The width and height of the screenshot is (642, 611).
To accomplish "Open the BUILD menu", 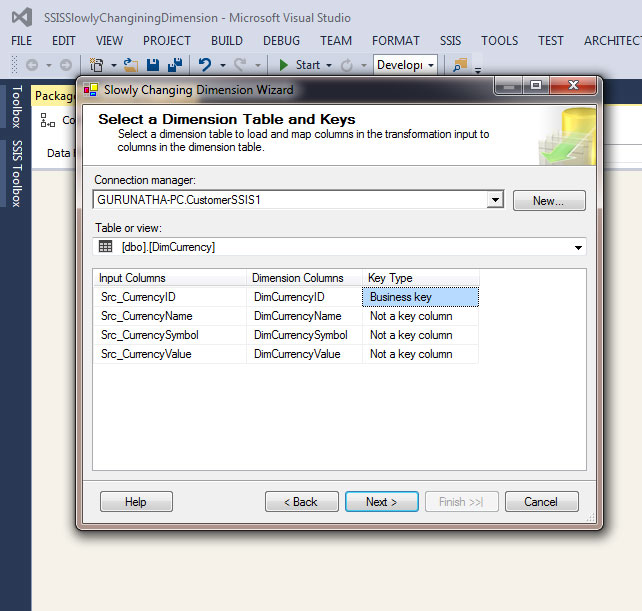I will (x=227, y=41).
